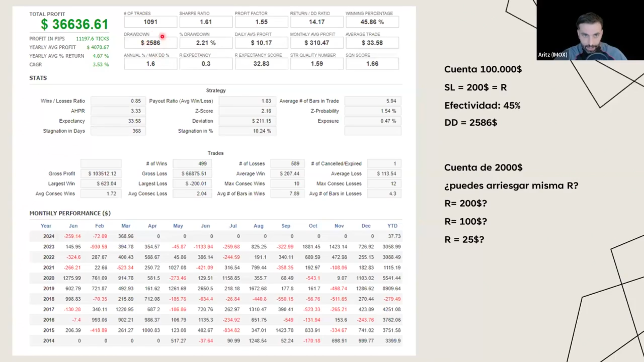Select the # of Trades value 1091

pos(150,22)
